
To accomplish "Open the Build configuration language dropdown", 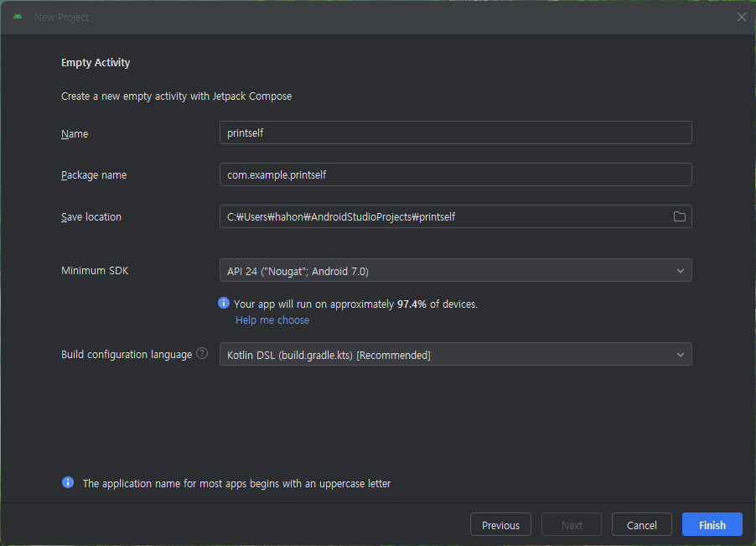I will 456,354.
